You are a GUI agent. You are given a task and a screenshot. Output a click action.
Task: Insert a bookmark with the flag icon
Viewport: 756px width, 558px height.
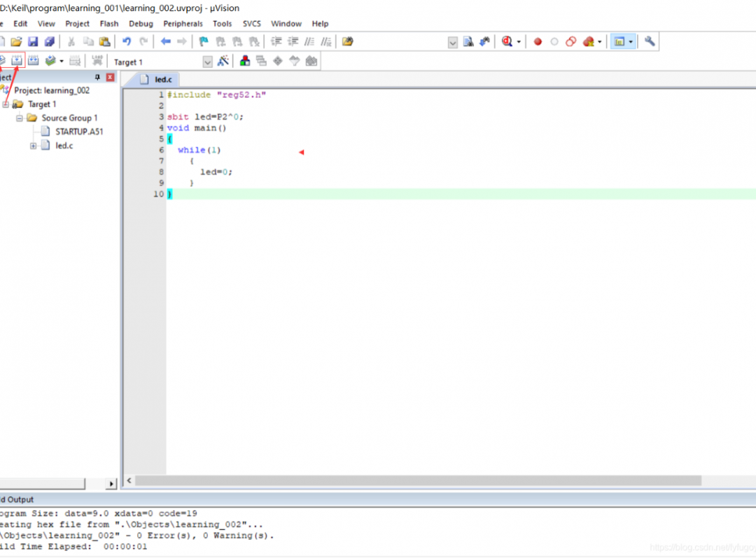tap(204, 41)
